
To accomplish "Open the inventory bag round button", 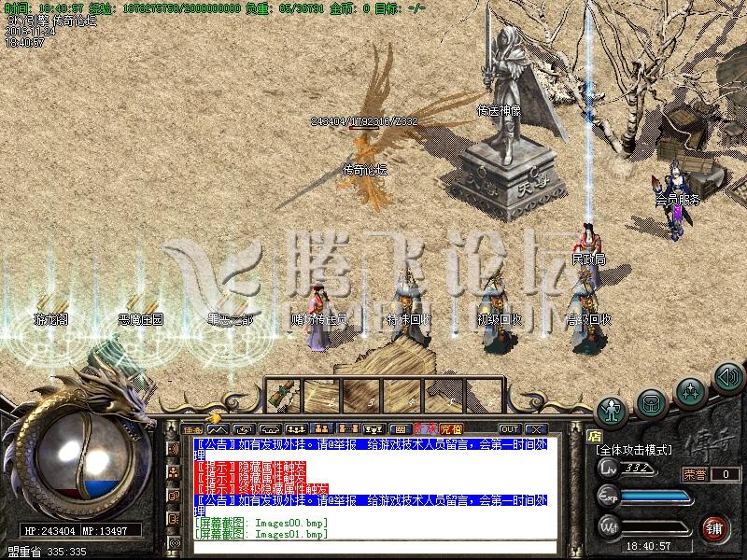I will coord(650,403).
